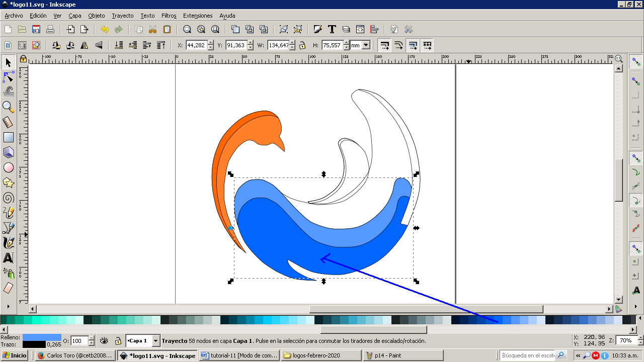Image resolution: width=644 pixels, height=362 pixels.
Task: Click the Import file icon
Action: [x=70, y=29]
